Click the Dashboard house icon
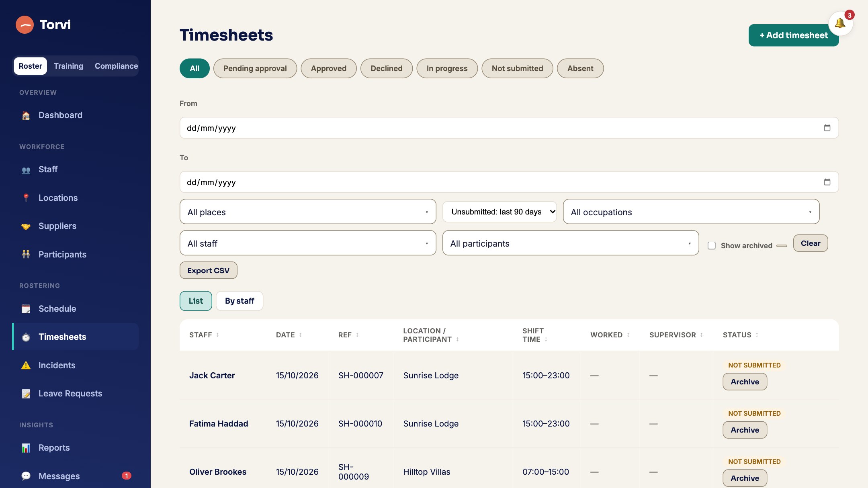This screenshot has width=868, height=488. (x=26, y=116)
